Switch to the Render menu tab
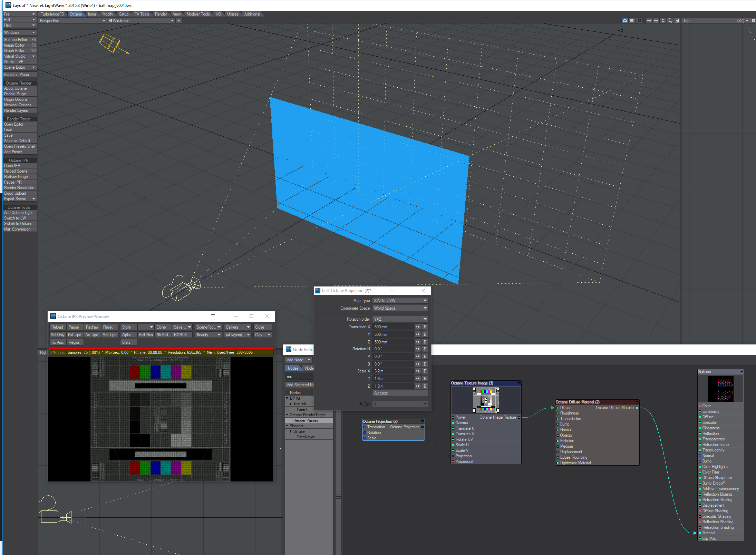 pyautogui.click(x=161, y=14)
